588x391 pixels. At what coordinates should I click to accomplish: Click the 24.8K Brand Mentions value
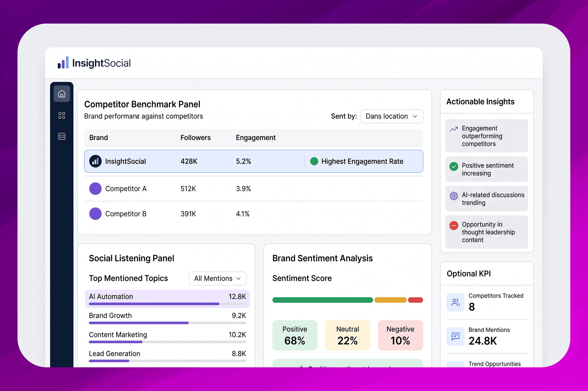[483, 341]
